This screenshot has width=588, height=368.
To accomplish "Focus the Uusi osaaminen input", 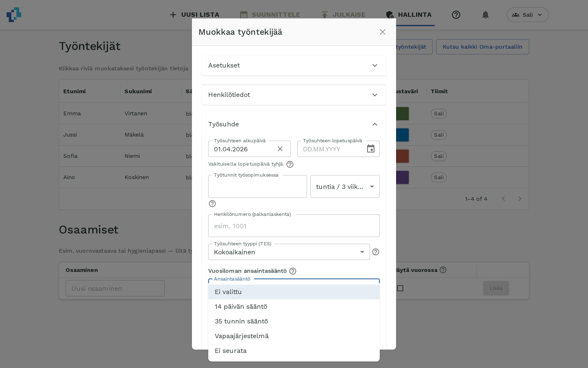I will [115, 288].
